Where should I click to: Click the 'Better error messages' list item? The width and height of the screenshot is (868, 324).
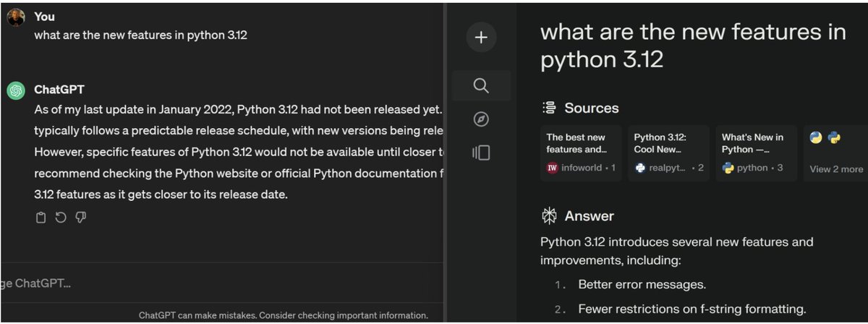point(642,284)
